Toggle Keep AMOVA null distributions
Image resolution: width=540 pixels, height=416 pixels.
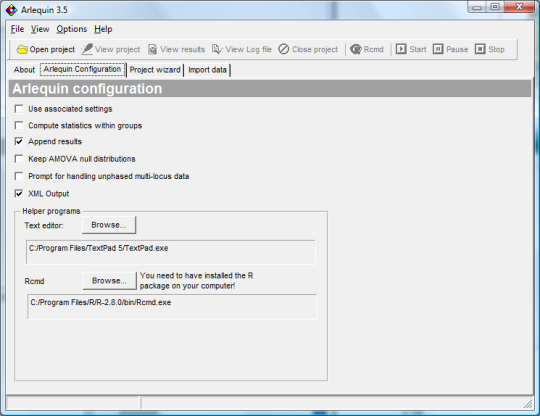[x=19, y=159]
